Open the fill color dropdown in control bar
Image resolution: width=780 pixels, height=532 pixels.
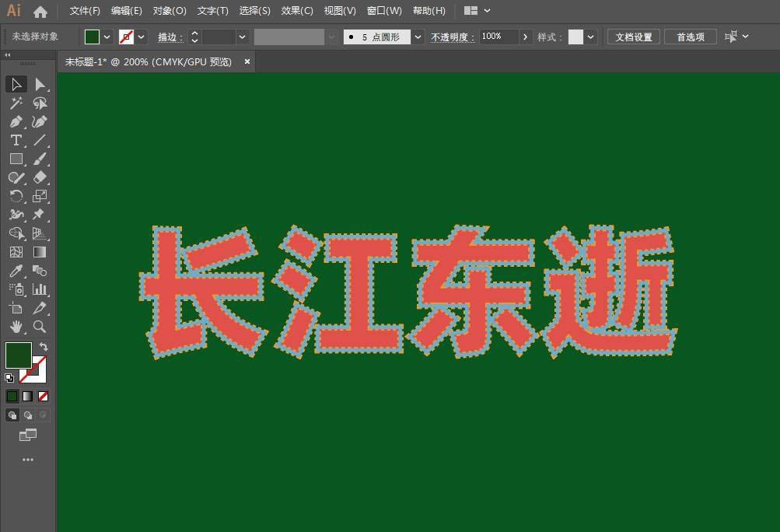click(x=107, y=37)
